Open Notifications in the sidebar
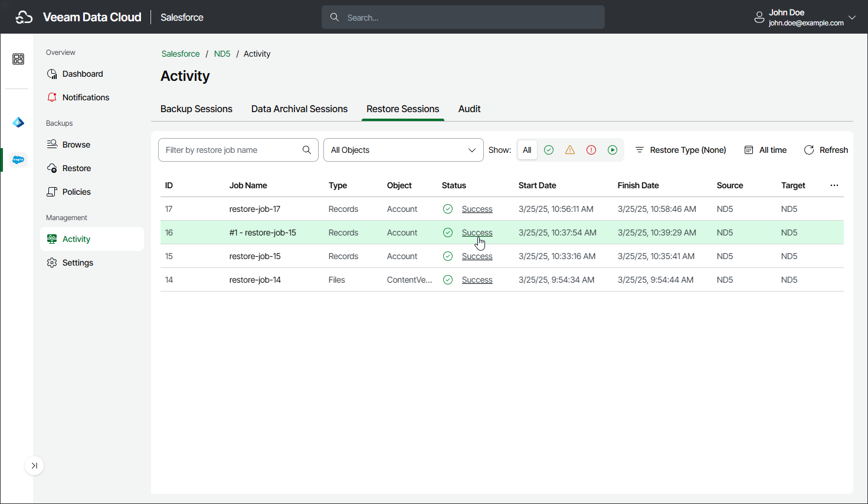 coord(92,97)
